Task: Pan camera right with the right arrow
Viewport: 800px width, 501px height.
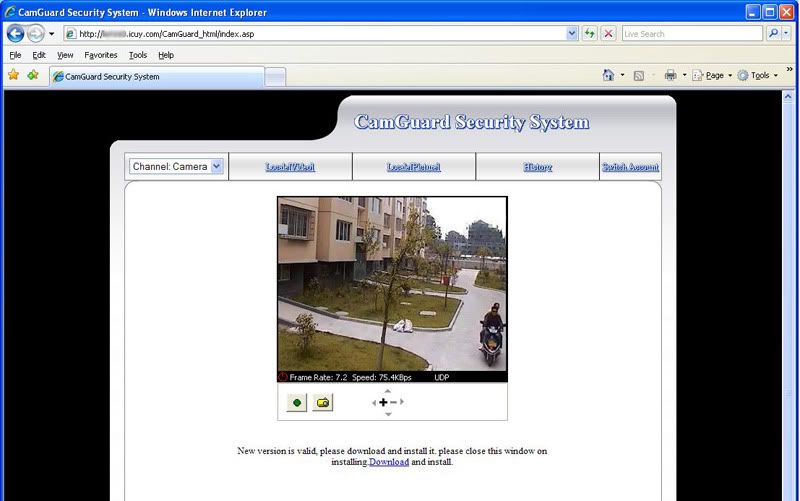Action: point(402,402)
